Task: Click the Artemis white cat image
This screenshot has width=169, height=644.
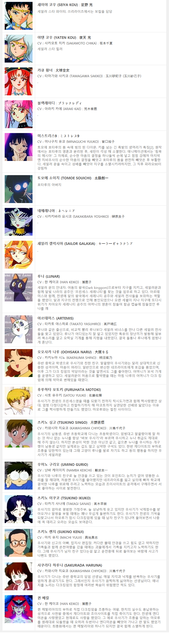Action: 19,329
